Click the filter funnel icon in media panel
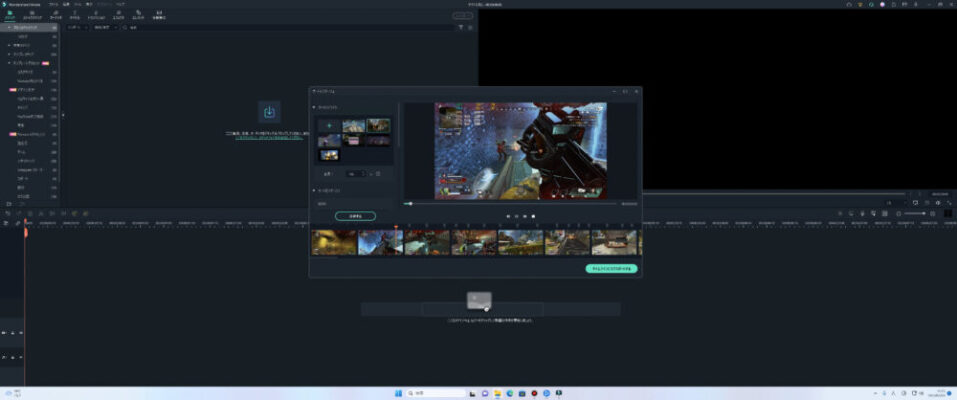957x400 pixels. tap(461, 27)
